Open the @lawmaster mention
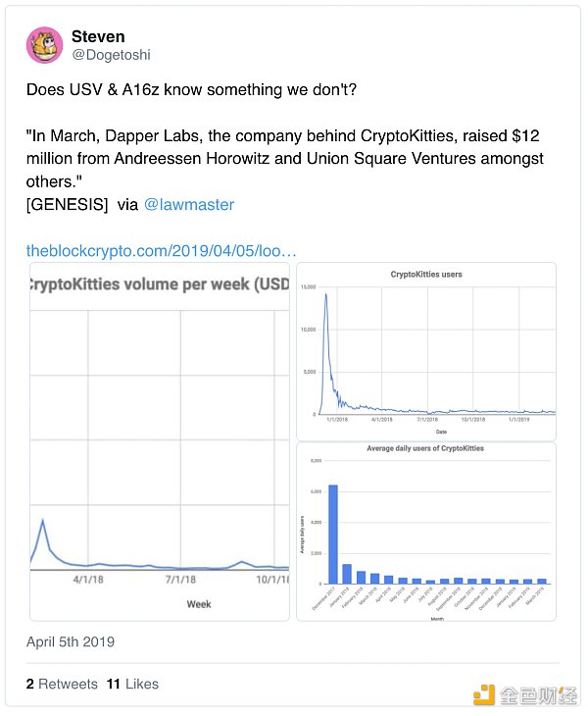Viewport: 588px width, 716px height. [x=189, y=205]
